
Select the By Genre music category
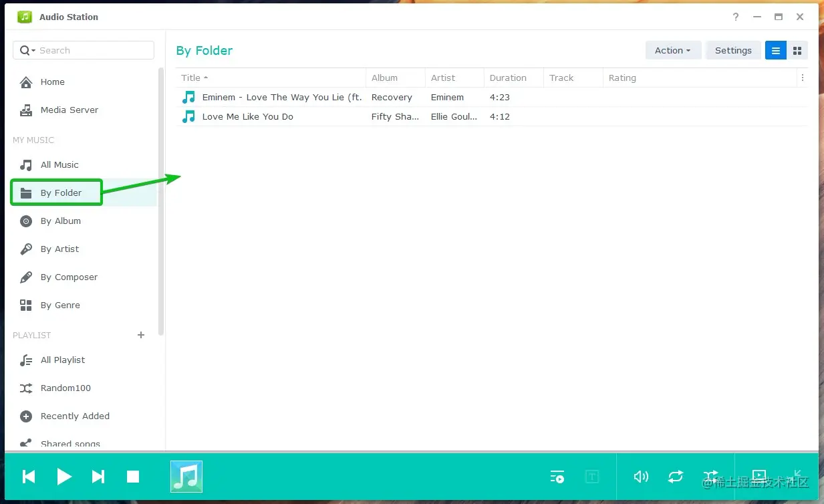coord(61,305)
